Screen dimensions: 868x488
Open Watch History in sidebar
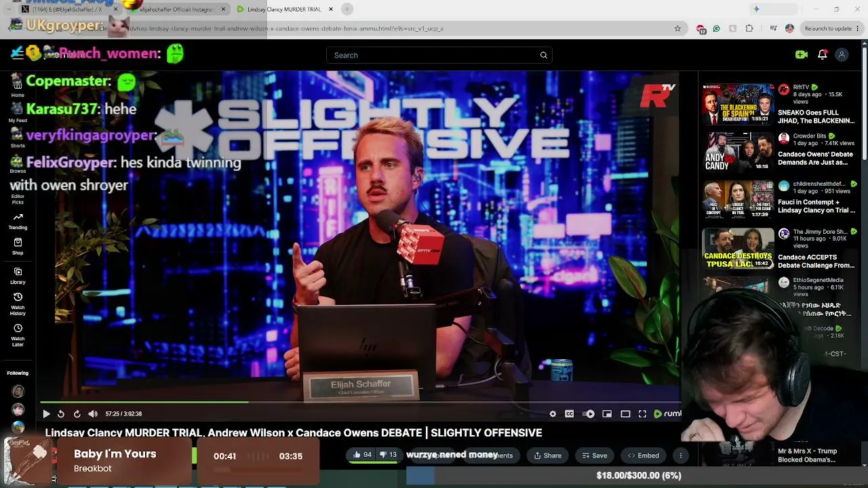pyautogui.click(x=18, y=304)
